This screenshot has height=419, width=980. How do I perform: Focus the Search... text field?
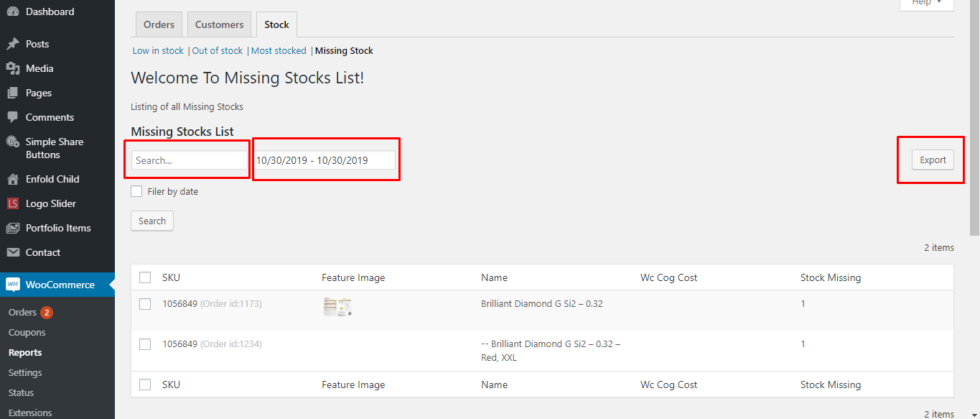tap(190, 160)
